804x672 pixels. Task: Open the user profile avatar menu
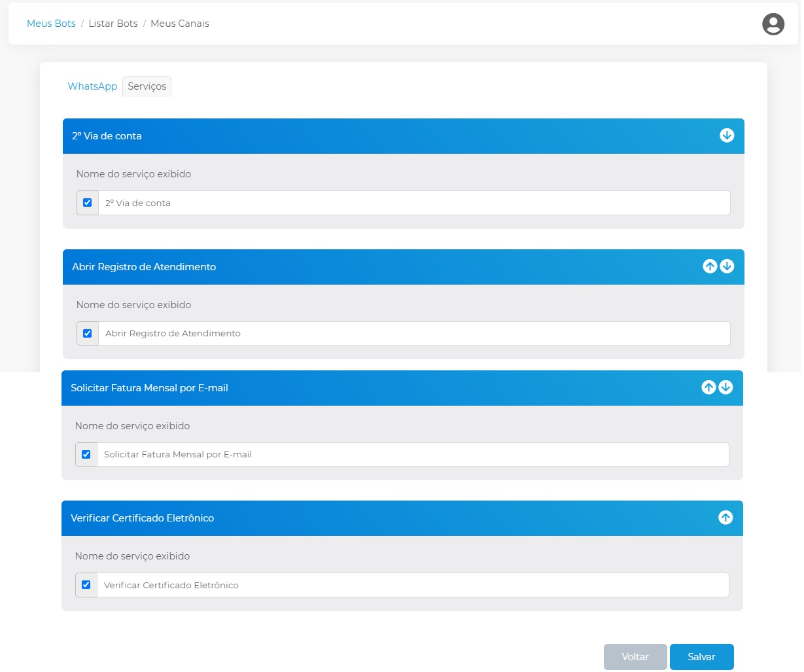[x=773, y=24]
